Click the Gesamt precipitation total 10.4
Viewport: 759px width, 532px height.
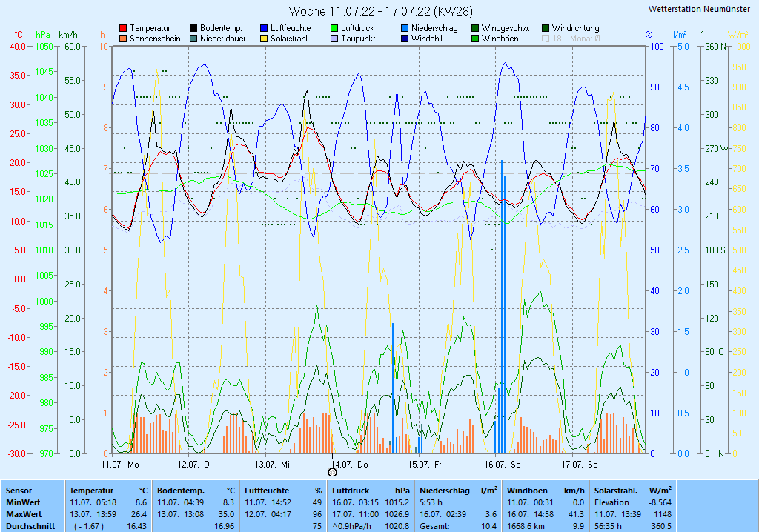(x=489, y=526)
